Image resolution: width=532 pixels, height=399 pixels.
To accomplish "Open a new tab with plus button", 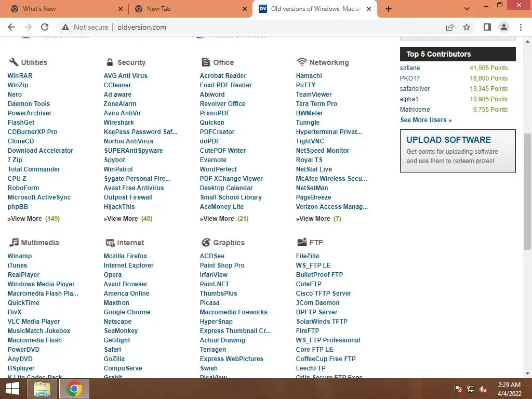I will coord(389,9).
